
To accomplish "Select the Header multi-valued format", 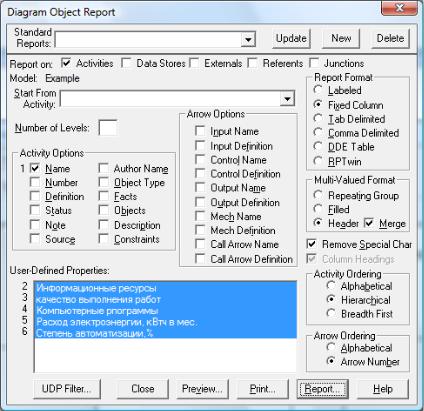I will point(318,223).
